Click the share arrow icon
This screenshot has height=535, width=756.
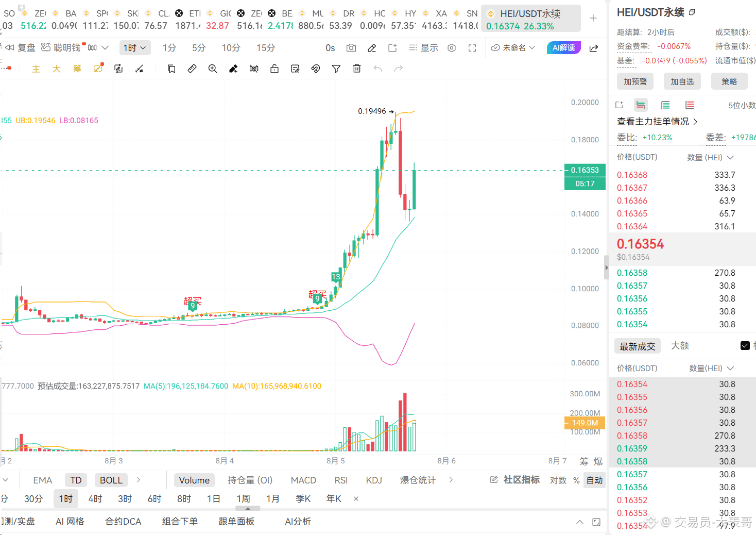[x=594, y=48]
